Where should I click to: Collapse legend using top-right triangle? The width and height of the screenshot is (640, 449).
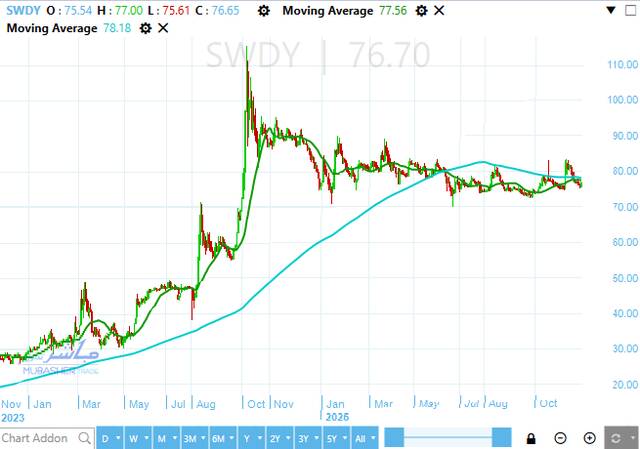pos(610,9)
